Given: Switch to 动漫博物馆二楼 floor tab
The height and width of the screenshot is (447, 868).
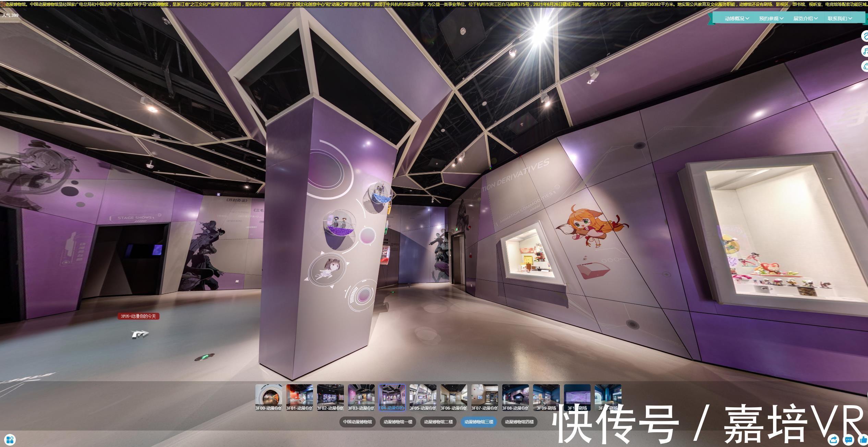Looking at the screenshot, I should [438, 422].
